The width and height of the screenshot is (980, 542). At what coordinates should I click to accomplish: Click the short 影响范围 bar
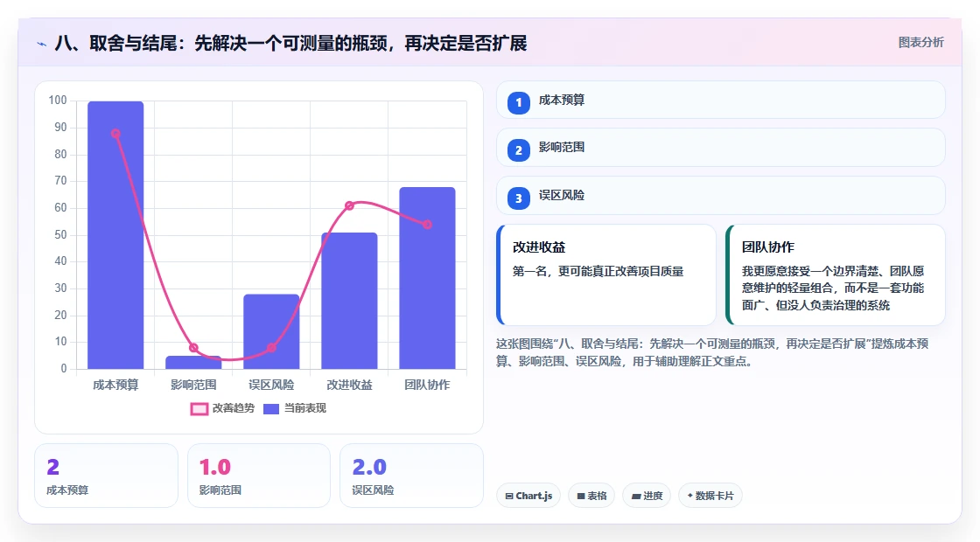click(x=193, y=362)
